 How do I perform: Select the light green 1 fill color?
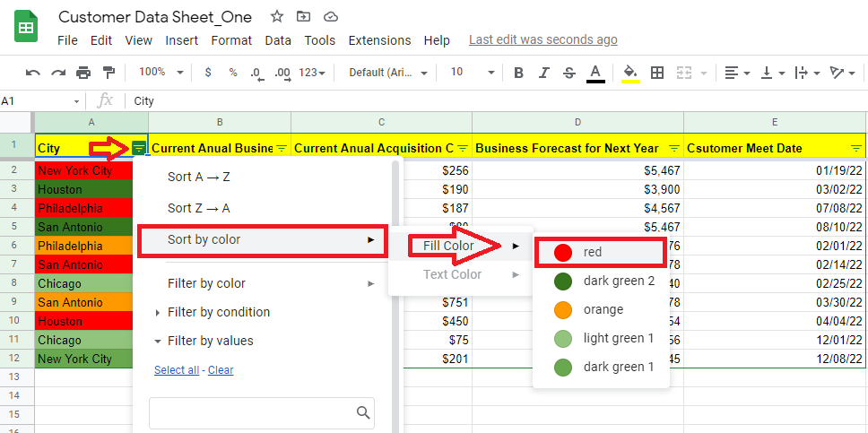click(601, 338)
